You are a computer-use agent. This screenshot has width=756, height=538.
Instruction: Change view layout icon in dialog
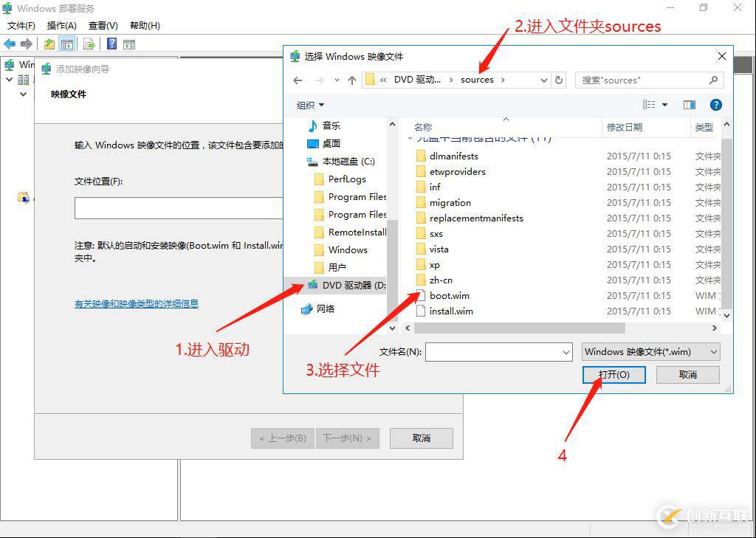click(649, 105)
